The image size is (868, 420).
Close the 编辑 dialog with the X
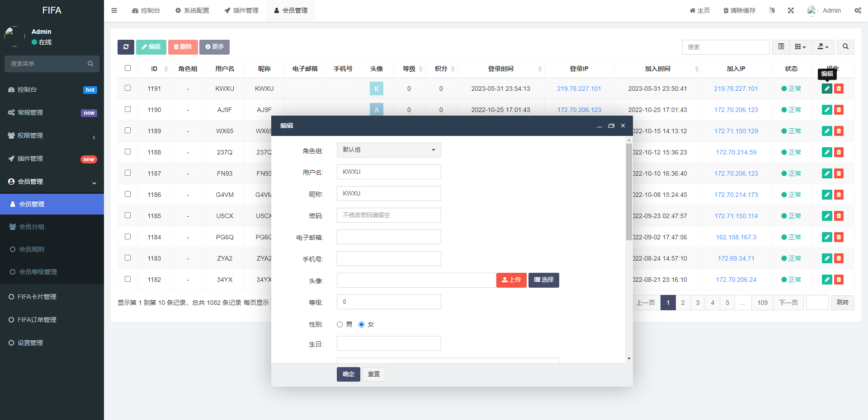[x=623, y=126]
